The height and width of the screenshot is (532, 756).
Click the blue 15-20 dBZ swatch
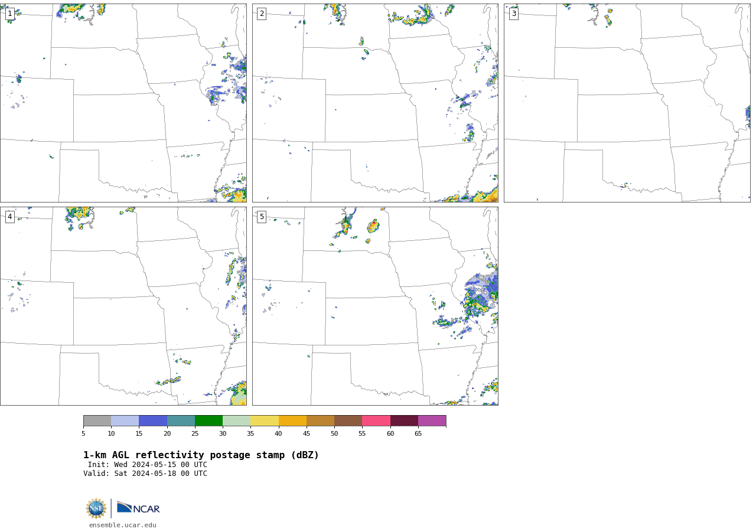[153, 421]
